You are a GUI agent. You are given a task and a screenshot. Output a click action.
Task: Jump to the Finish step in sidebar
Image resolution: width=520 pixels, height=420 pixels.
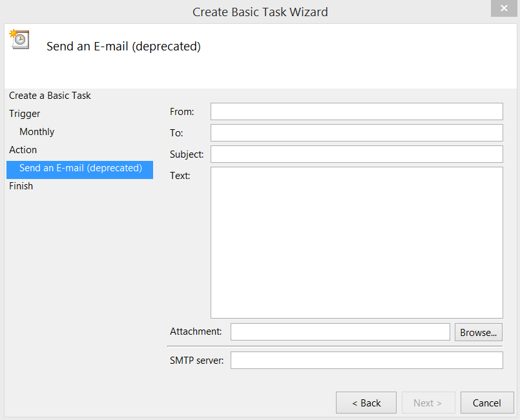[21, 186]
